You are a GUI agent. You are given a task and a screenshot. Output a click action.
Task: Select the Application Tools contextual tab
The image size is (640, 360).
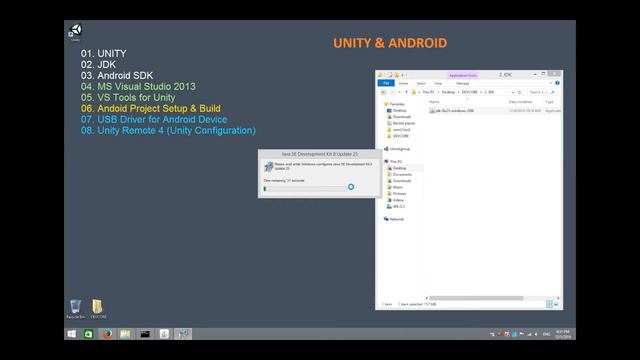point(462,75)
